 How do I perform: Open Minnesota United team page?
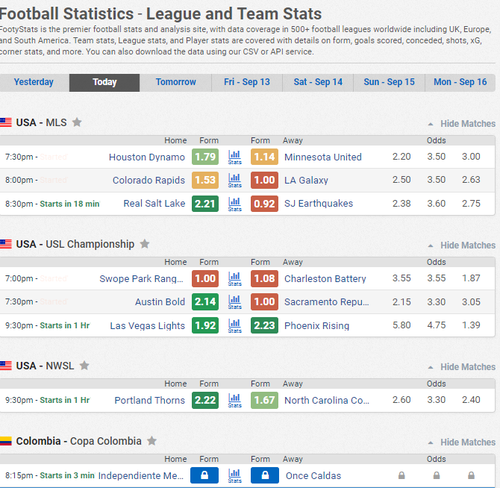[323, 157]
